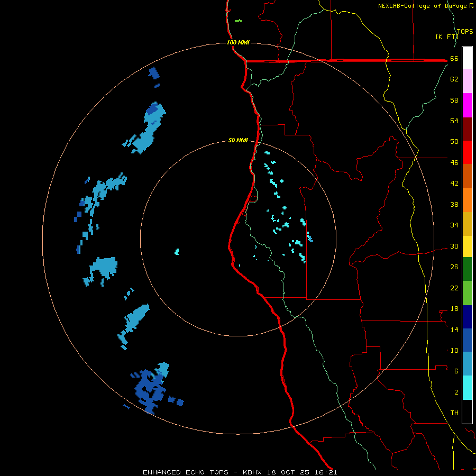The width and height of the screenshot is (476, 476).
Task: Click the "16:21" timestamp
Action: [325, 472]
